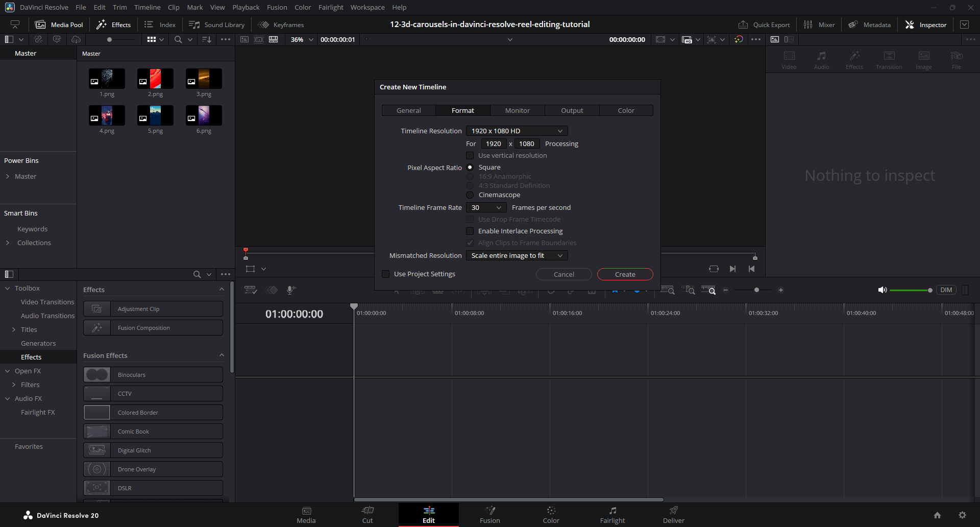Click the Quick Export icon
Screen dimensions: 980x527
coord(743,25)
